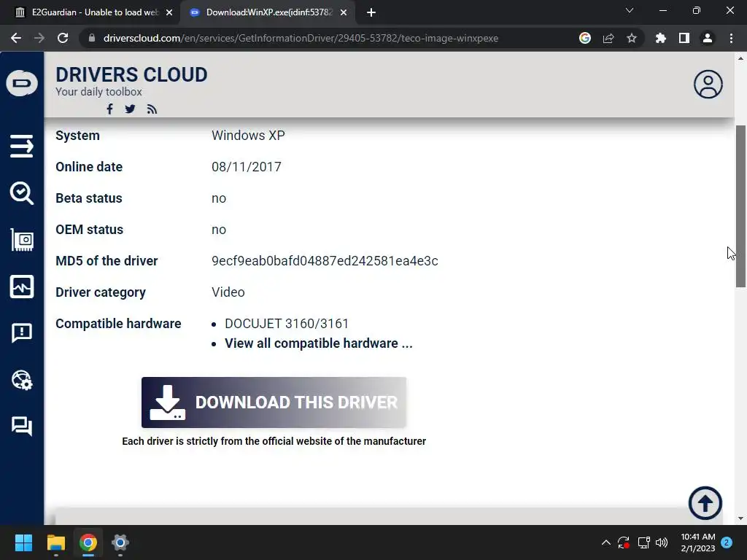The image size is (747, 560).
Task: Switch to E2Guardian tab
Action: pos(94,12)
